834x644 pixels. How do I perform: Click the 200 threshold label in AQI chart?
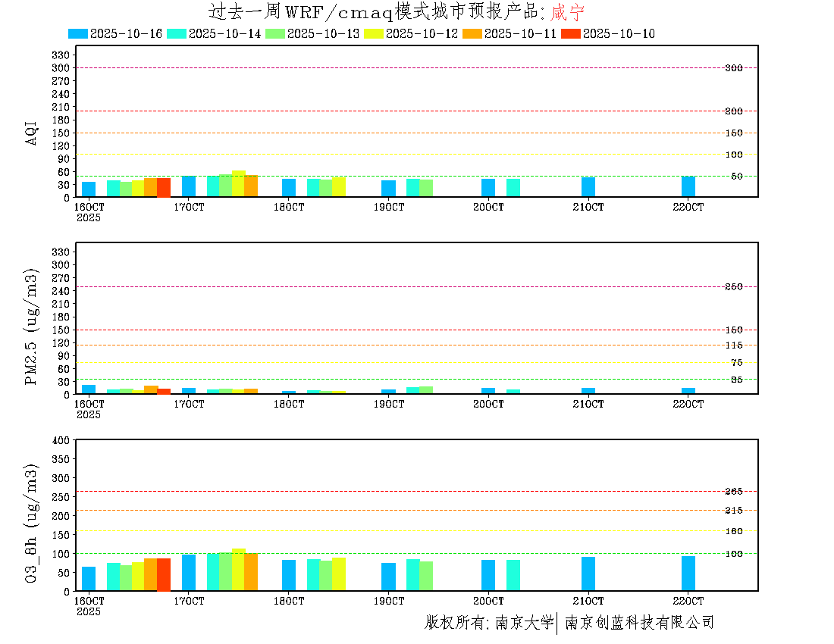coord(734,111)
